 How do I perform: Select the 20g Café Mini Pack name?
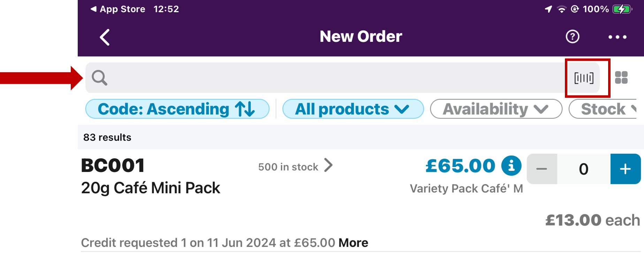[x=151, y=188]
